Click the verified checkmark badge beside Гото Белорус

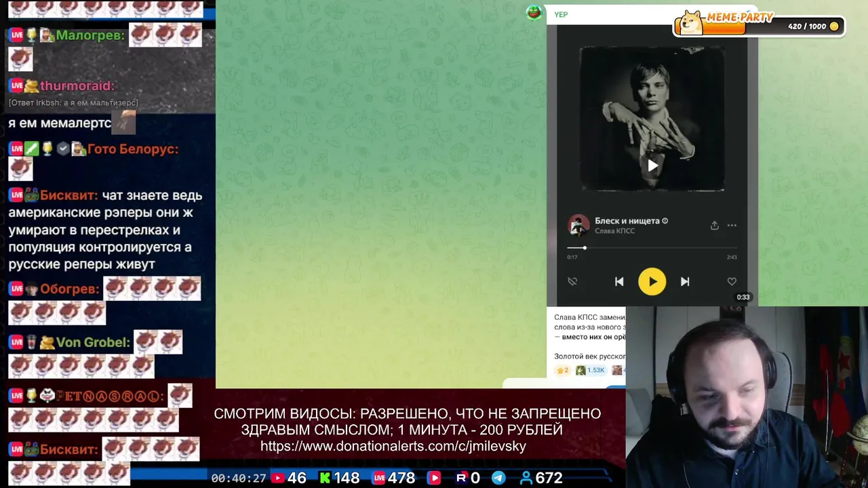click(x=64, y=148)
